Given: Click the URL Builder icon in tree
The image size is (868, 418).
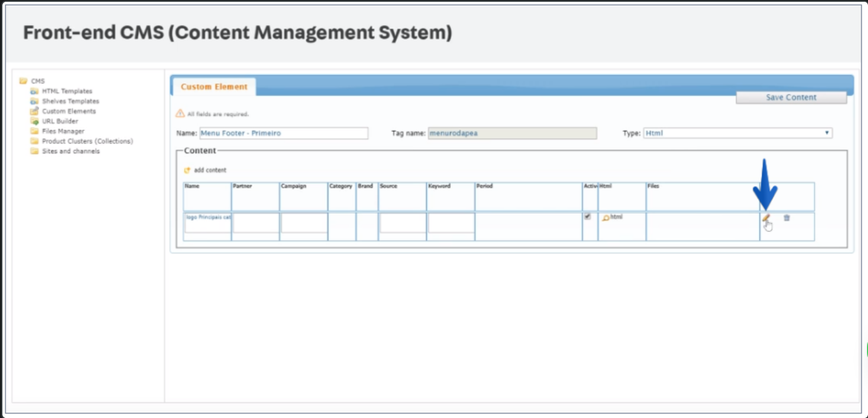Looking at the screenshot, I should [34, 121].
